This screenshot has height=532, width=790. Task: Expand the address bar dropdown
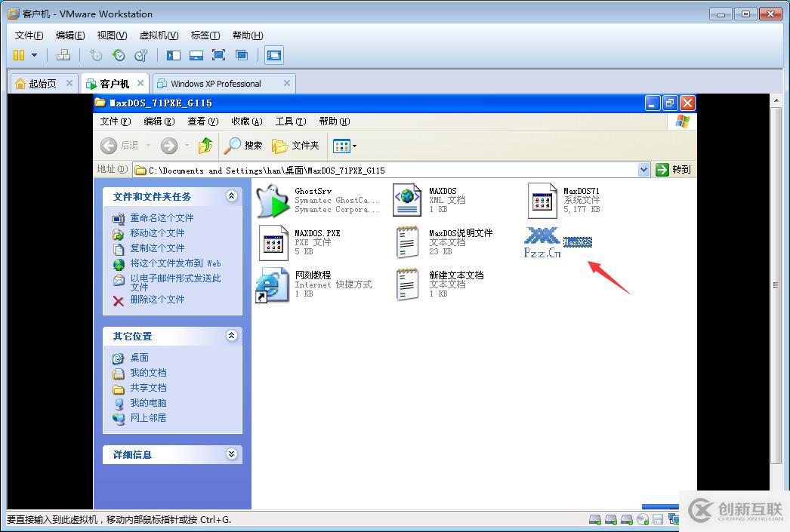pyautogui.click(x=643, y=170)
